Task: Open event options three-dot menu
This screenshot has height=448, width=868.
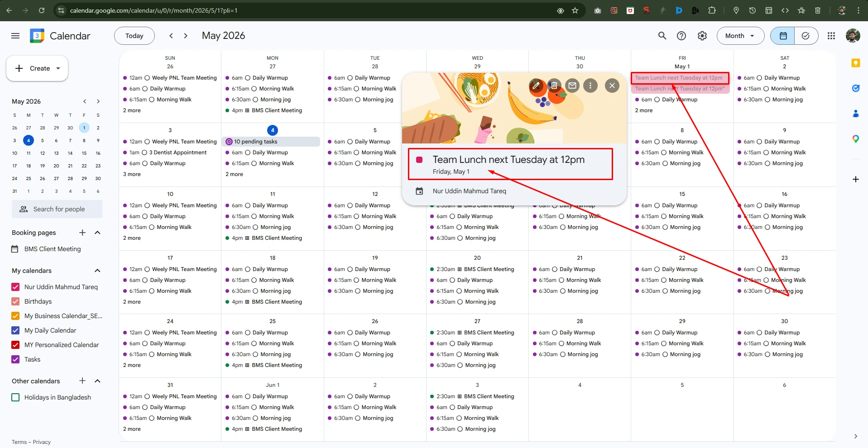Action: point(590,85)
